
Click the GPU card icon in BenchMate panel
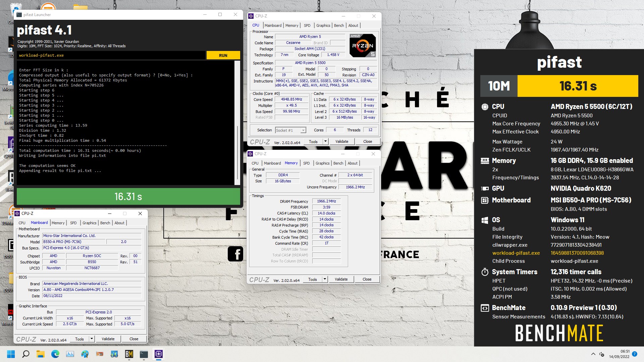(485, 188)
